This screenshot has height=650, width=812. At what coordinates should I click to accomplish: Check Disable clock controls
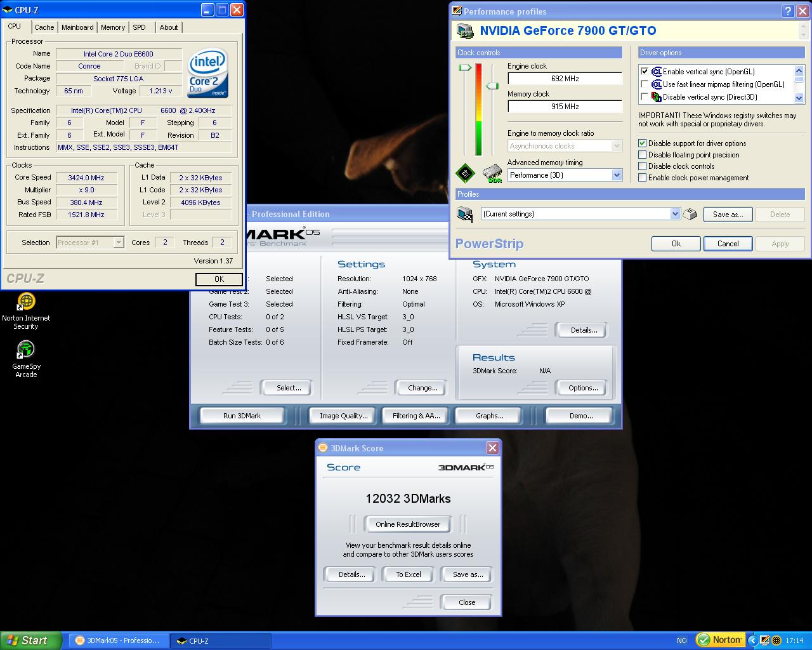coord(643,166)
